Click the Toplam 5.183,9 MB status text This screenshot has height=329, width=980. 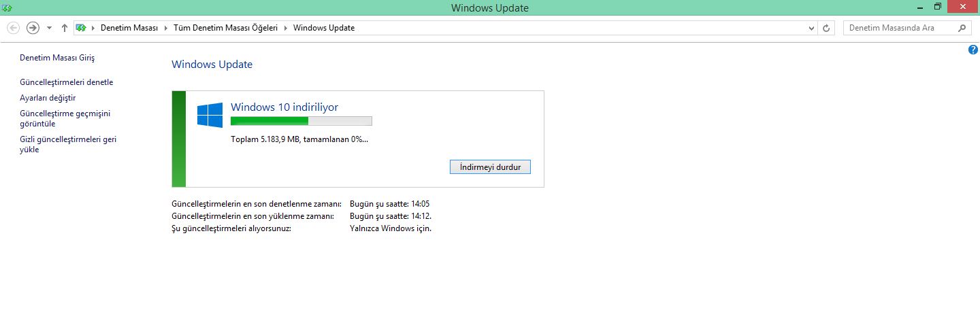coord(300,139)
